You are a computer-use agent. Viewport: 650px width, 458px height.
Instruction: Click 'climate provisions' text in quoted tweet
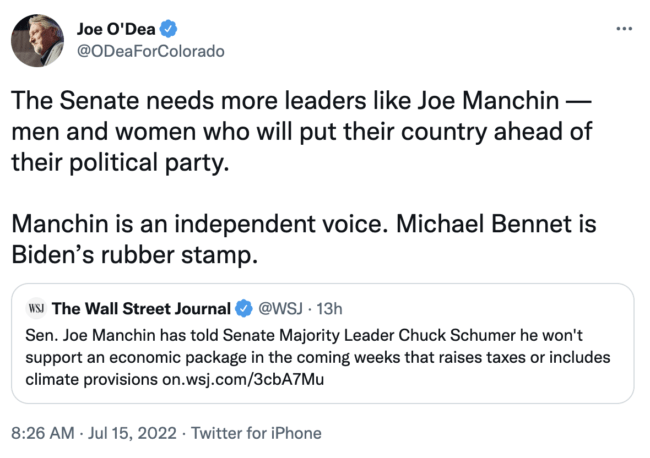pos(89,381)
